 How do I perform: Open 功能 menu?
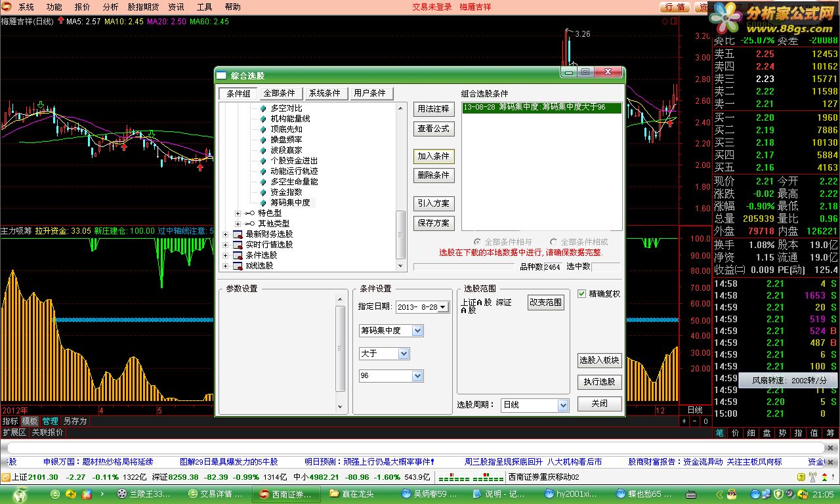pos(54,7)
